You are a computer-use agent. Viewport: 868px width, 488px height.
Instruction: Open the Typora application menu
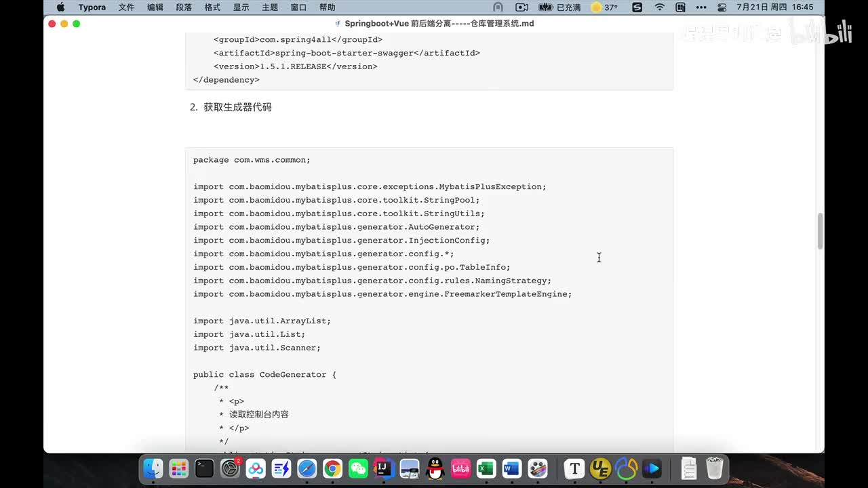click(92, 7)
